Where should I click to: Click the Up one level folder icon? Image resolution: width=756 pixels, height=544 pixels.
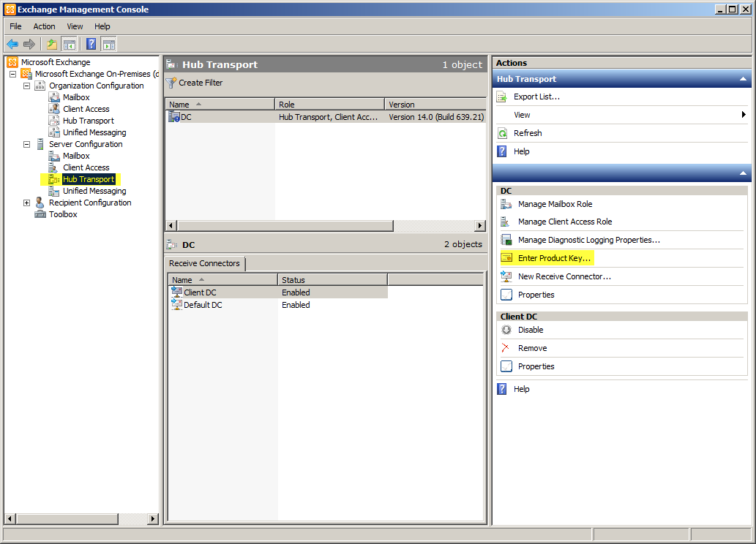pyautogui.click(x=51, y=45)
